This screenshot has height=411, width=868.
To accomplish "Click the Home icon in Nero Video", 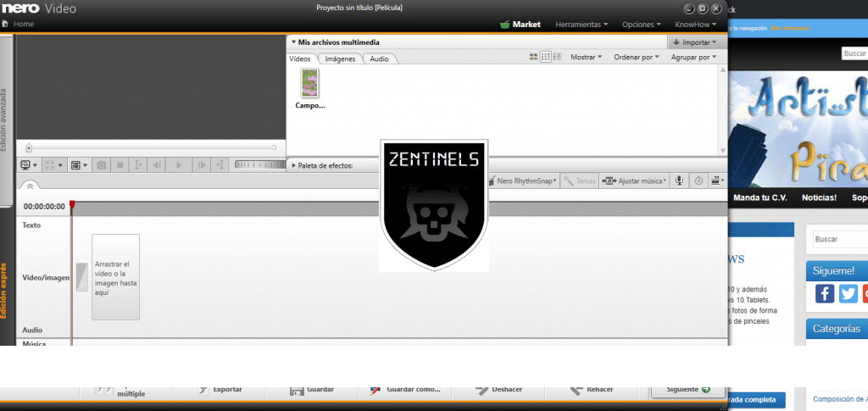I will coord(5,25).
